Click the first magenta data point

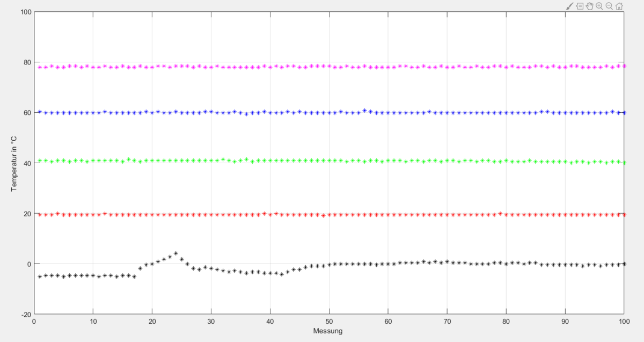click(x=40, y=67)
